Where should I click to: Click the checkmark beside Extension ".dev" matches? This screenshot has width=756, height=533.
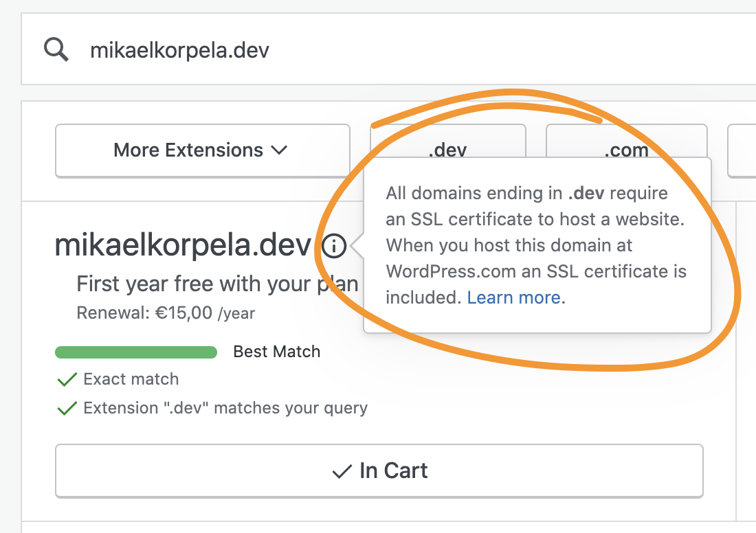(67, 409)
